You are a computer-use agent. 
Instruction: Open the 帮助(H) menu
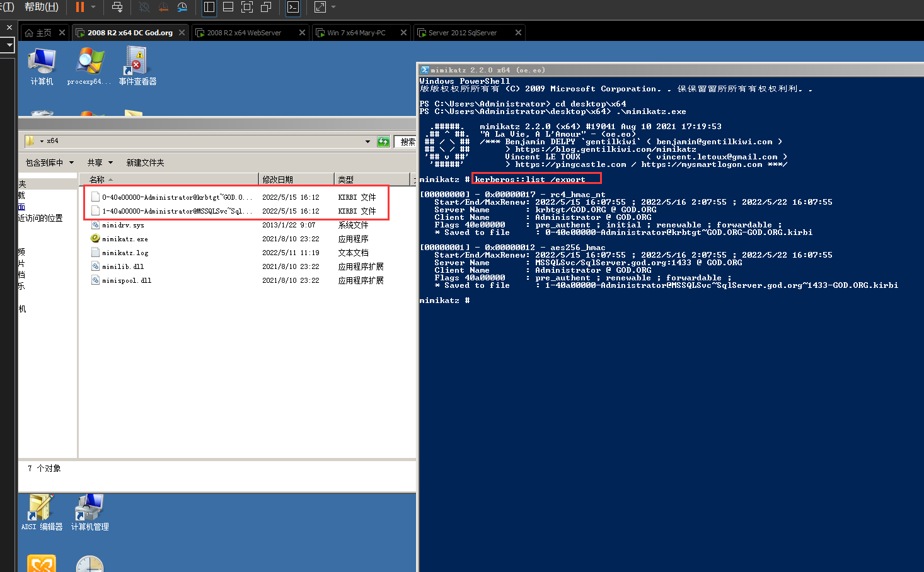point(42,7)
